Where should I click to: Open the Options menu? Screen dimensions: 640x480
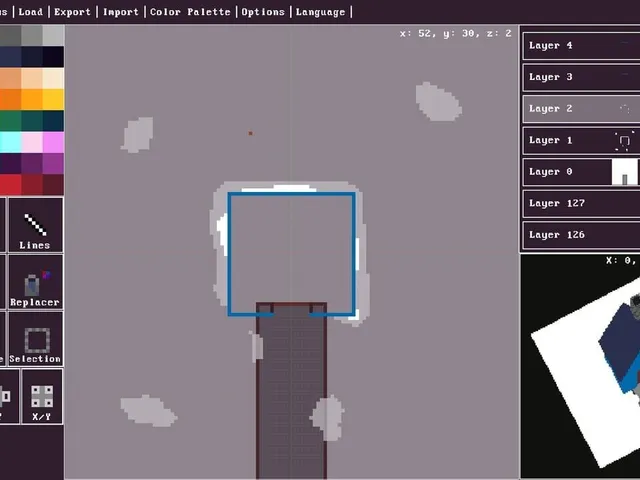[263, 12]
